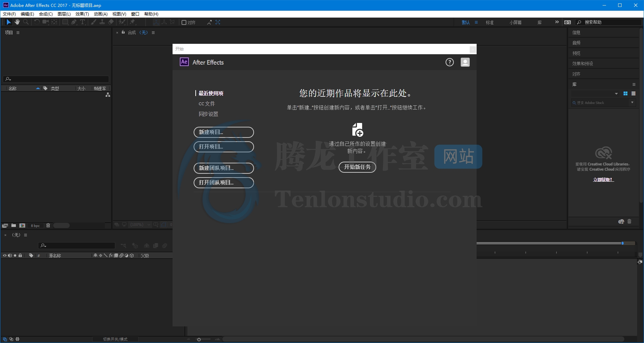
Task: Select the Eraser tool
Action: point(111,22)
